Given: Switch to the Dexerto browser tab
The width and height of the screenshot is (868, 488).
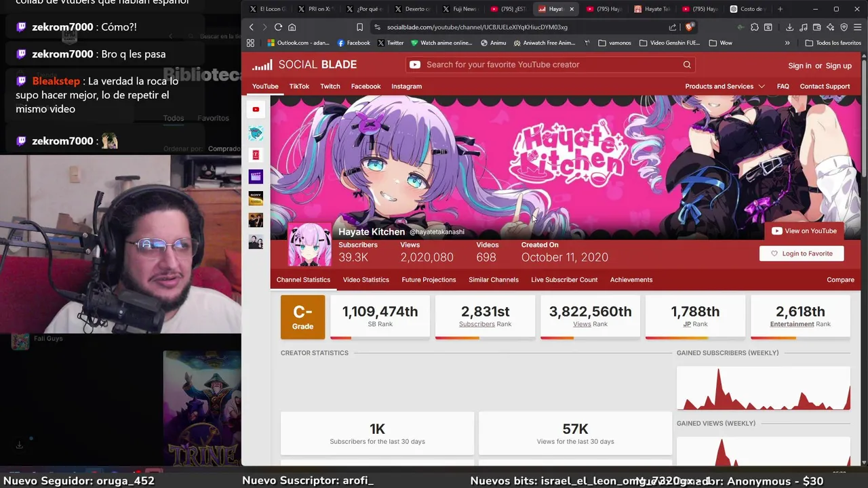Looking at the screenshot, I should coord(413,9).
